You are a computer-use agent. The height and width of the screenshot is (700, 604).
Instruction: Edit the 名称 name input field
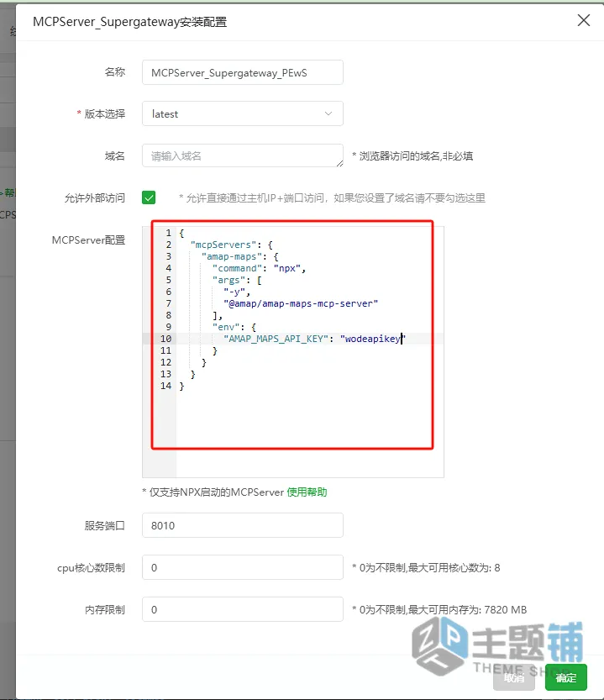pyautogui.click(x=243, y=72)
